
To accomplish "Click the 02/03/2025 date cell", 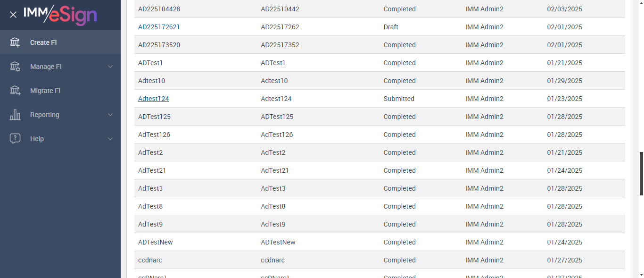I will [564, 9].
